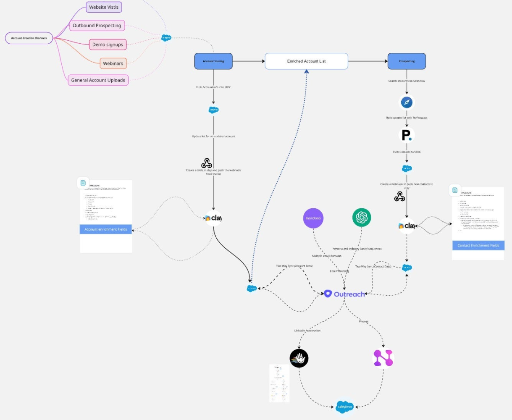This screenshot has height=420, width=512.
Task: Click the Website Vistis node
Action: point(104,7)
